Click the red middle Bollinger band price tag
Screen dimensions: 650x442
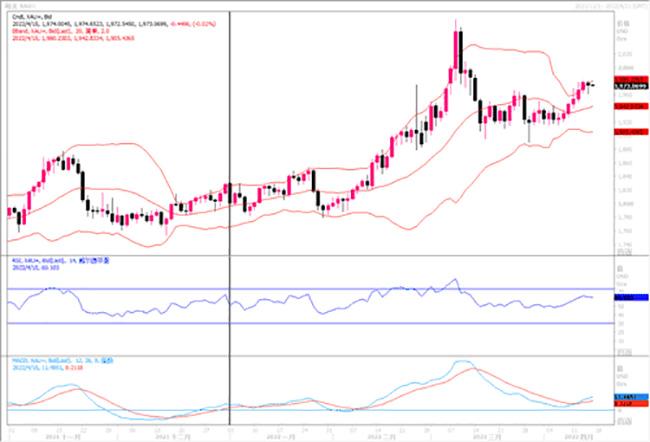627,105
